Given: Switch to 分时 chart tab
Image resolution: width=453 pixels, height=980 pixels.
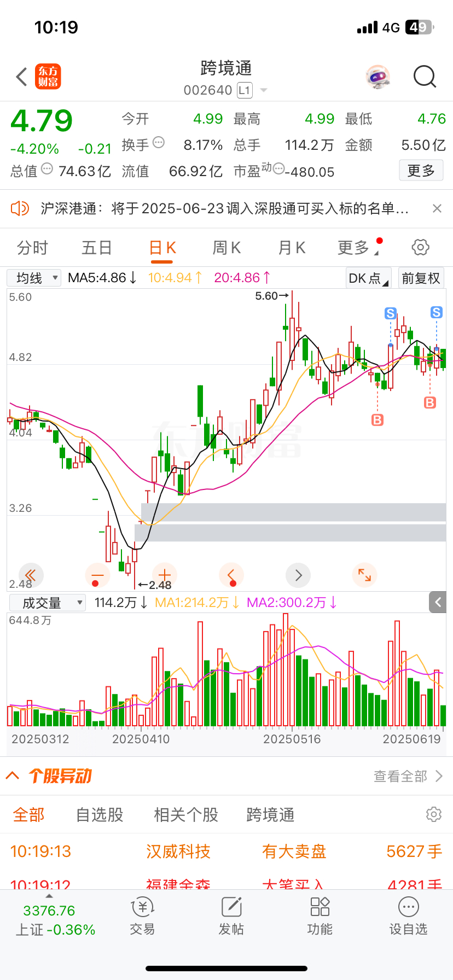Looking at the screenshot, I should [32, 248].
